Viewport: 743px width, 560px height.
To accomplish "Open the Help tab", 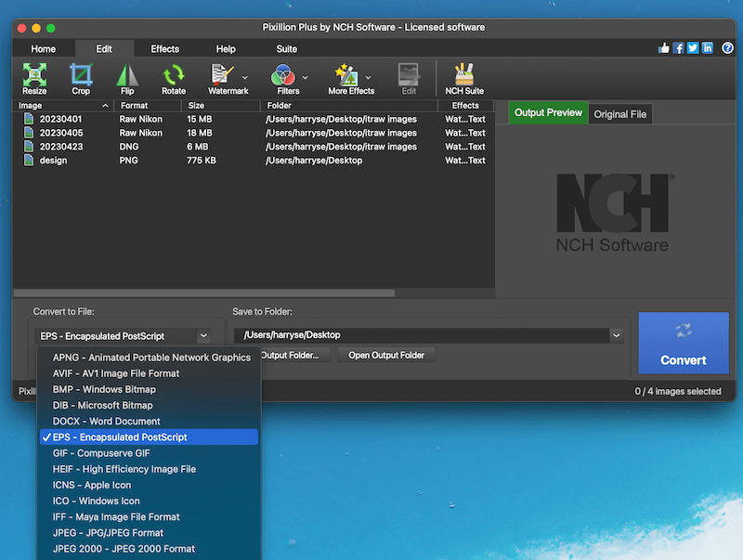I will [226, 49].
